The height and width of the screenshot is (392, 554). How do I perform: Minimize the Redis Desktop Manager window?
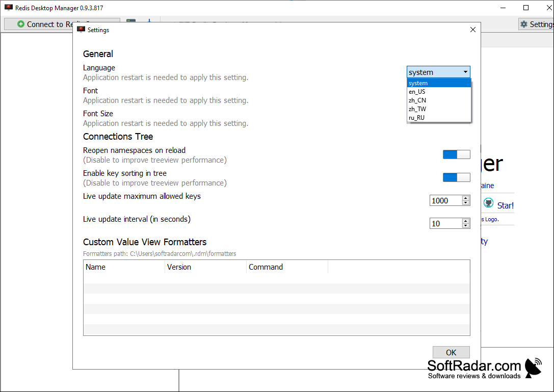click(504, 8)
